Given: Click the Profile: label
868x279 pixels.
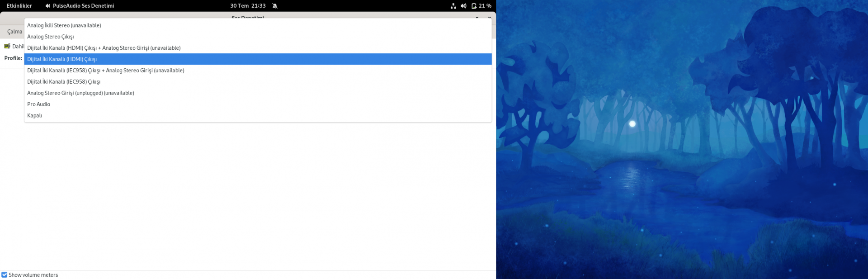Looking at the screenshot, I should [13, 58].
